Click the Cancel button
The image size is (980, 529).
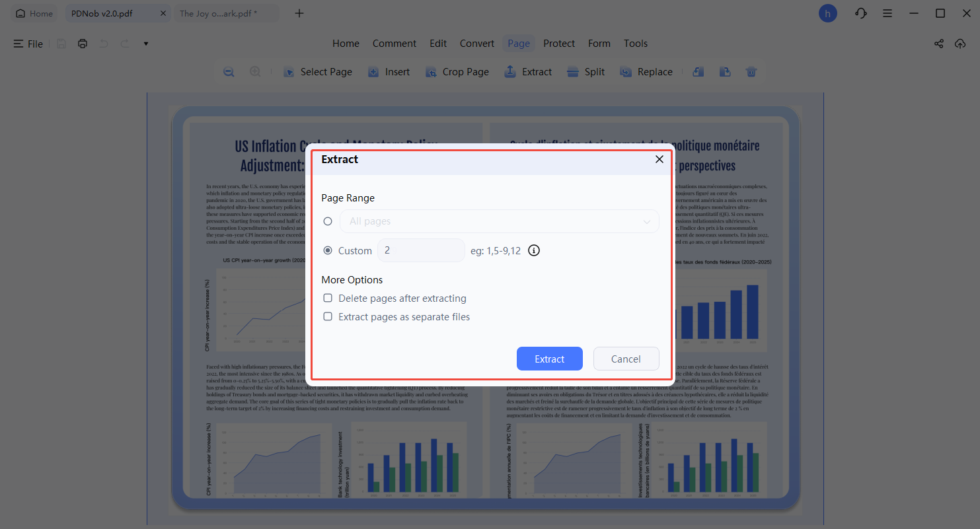[x=626, y=359]
